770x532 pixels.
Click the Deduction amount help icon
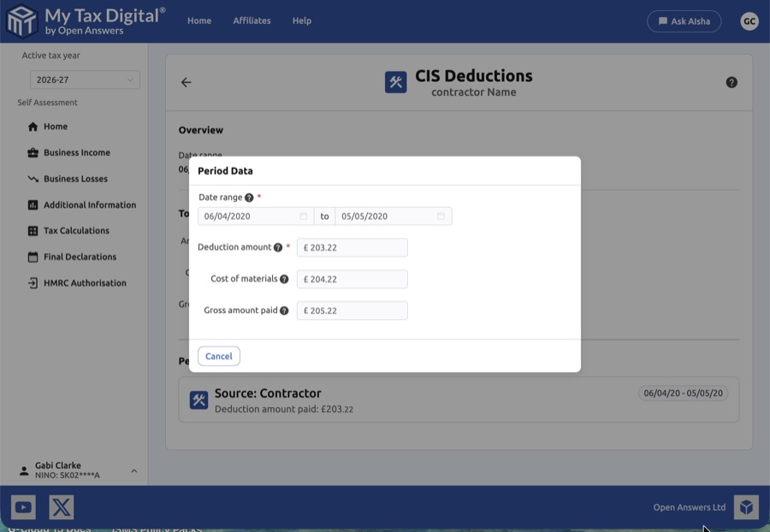coord(278,247)
